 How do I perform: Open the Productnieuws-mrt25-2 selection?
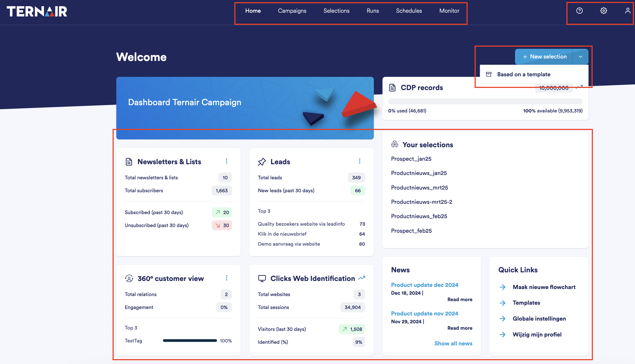tap(422, 202)
